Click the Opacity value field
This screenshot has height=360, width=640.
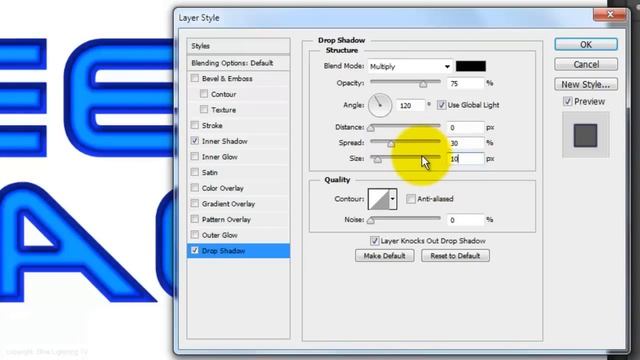(x=465, y=83)
